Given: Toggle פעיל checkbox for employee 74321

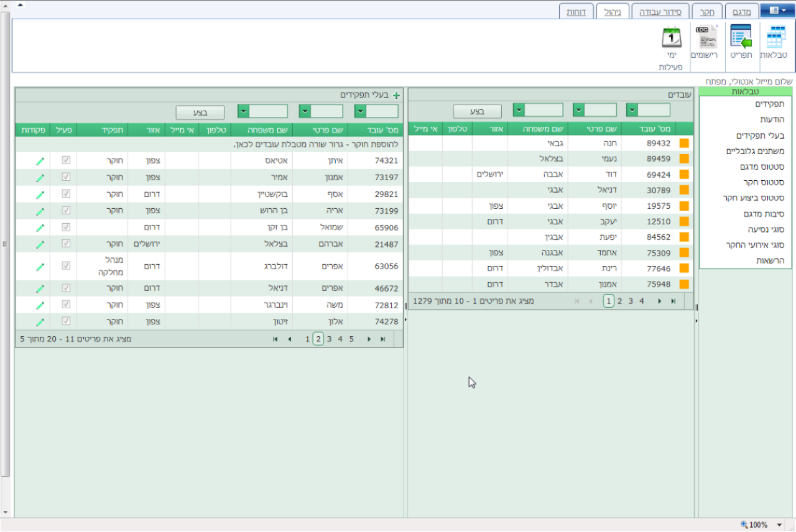Looking at the screenshot, I should 66,160.
